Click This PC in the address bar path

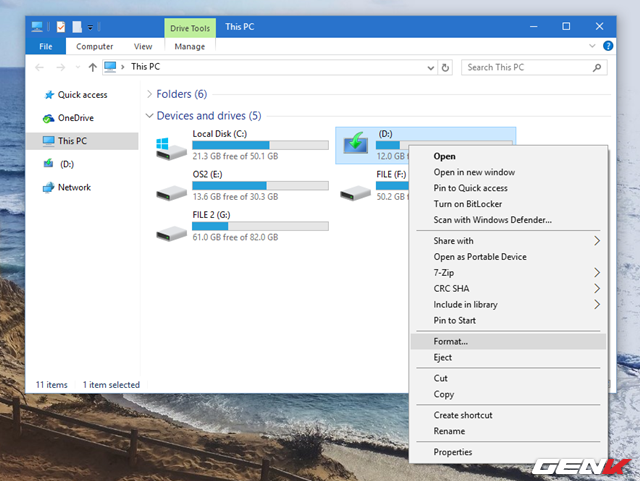(x=145, y=67)
